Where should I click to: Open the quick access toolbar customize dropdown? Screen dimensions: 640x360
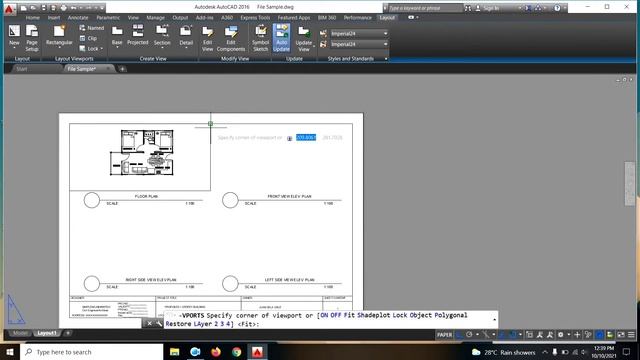(x=102, y=8)
